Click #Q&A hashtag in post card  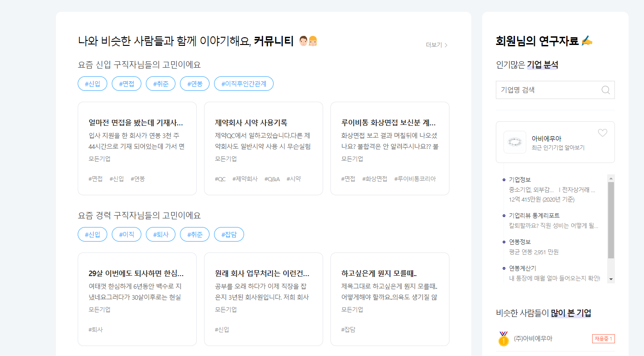272,179
